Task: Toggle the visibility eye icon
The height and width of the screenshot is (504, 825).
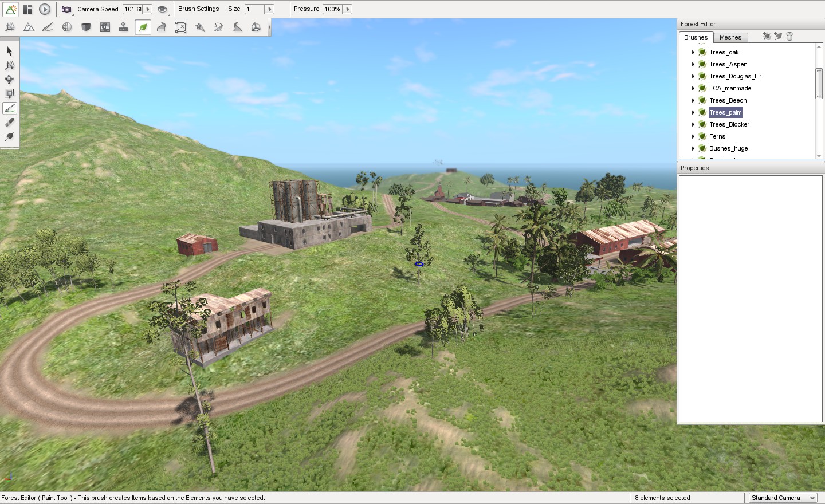Action: pos(162,9)
